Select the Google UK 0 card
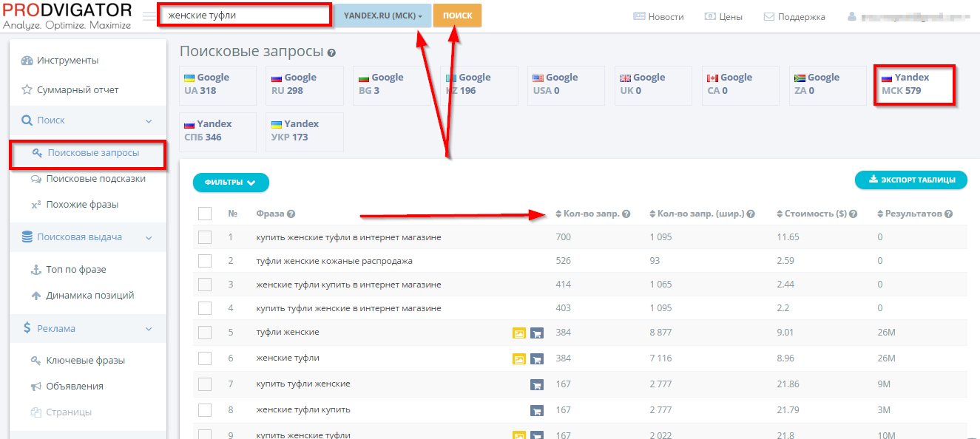 tap(654, 84)
